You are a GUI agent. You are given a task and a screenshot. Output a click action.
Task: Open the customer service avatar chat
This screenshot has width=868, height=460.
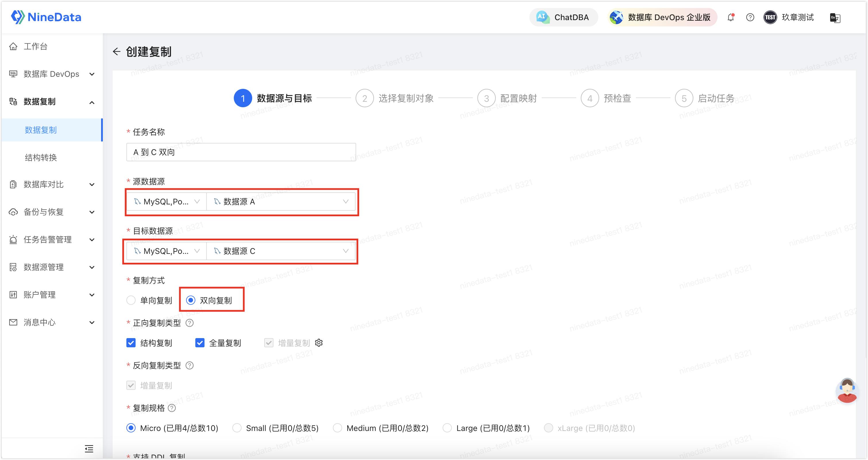(847, 390)
